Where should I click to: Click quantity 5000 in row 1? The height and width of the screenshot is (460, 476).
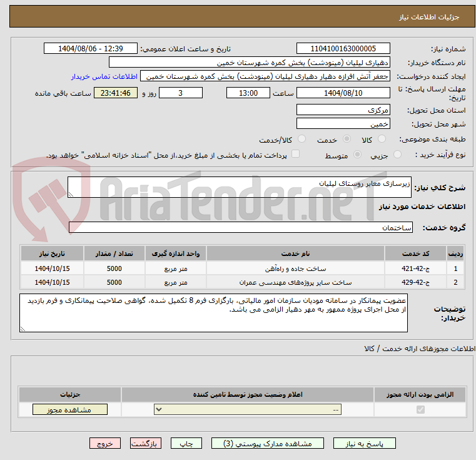pyautogui.click(x=114, y=269)
